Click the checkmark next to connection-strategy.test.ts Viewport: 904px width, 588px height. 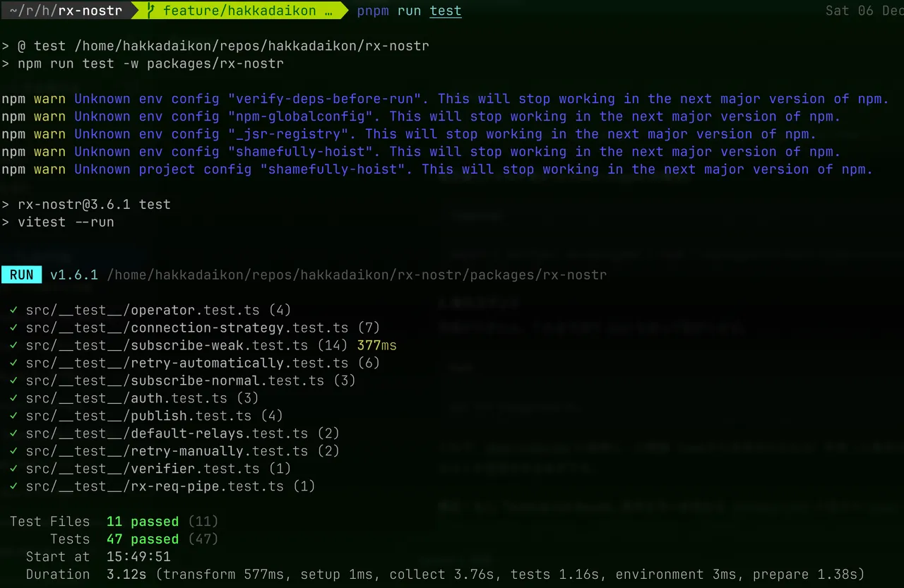(14, 328)
